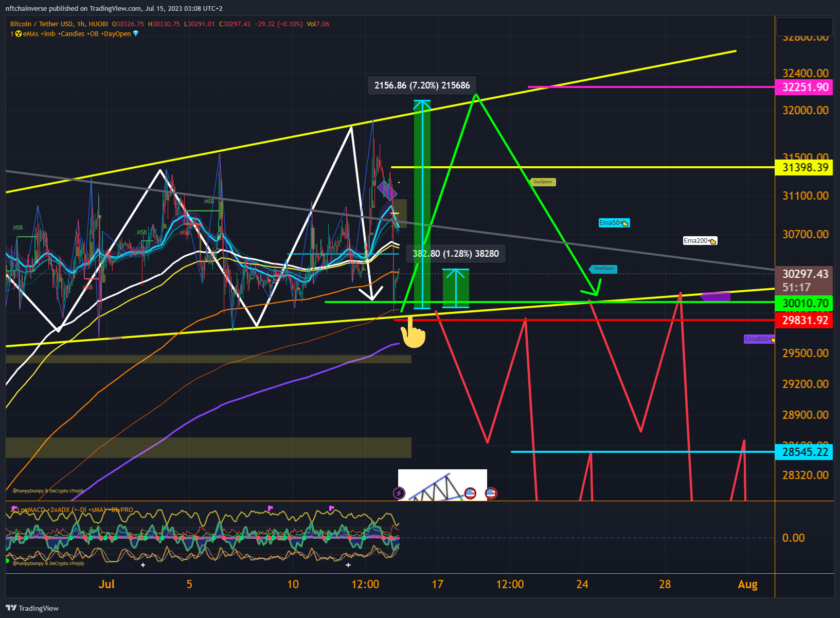Image resolution: width=840 pixels, height=618 pixels.
Task: Click the 28900.00 price scale value
Action: click(805, 415)
